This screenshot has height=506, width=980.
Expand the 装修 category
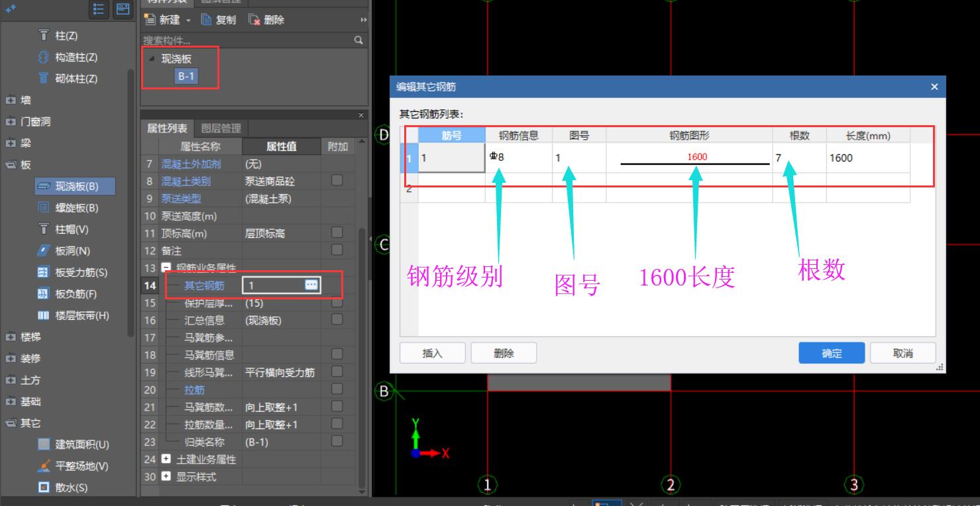tap(11, 358)
